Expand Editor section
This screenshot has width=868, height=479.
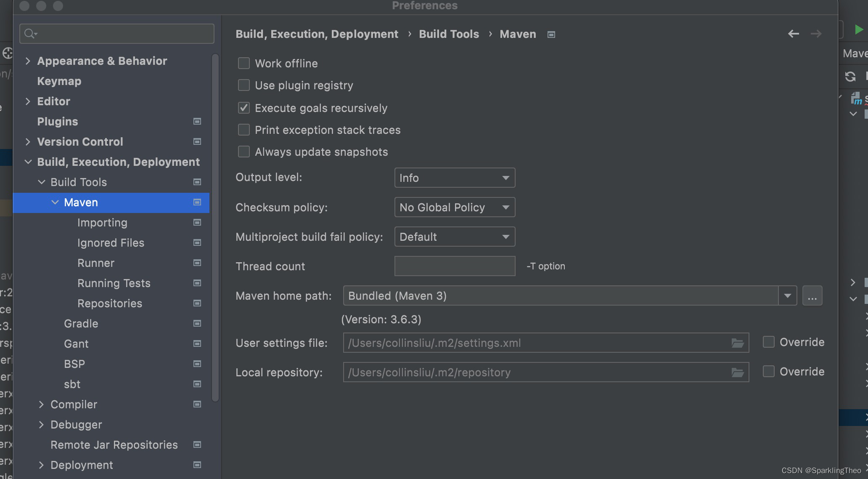click(28, 101)
